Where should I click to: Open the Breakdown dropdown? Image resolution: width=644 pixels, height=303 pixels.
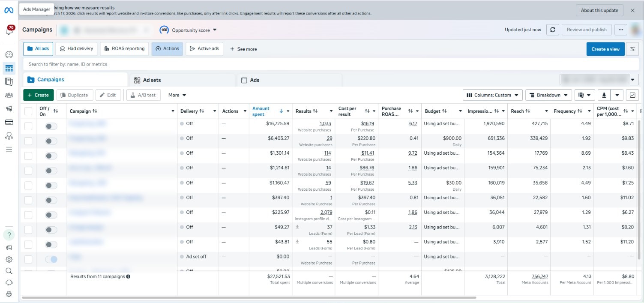click(549, 95)
